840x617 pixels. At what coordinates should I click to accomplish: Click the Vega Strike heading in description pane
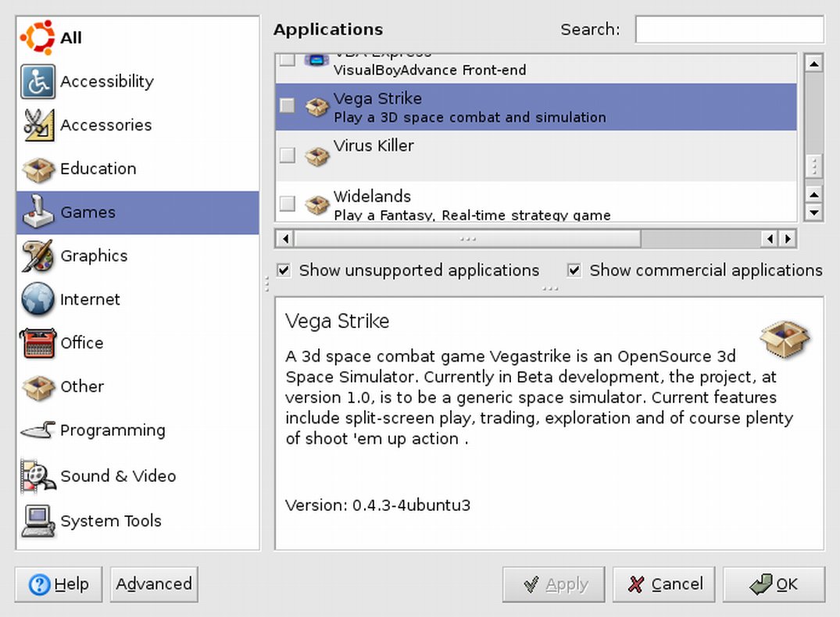tap(337, 321)
